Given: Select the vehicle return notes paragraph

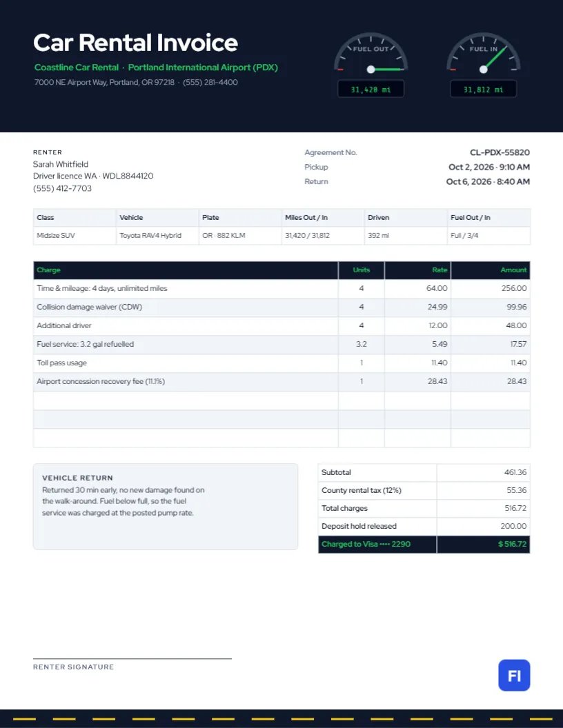Looking at the screenshot, I should (x=123, y=501).
